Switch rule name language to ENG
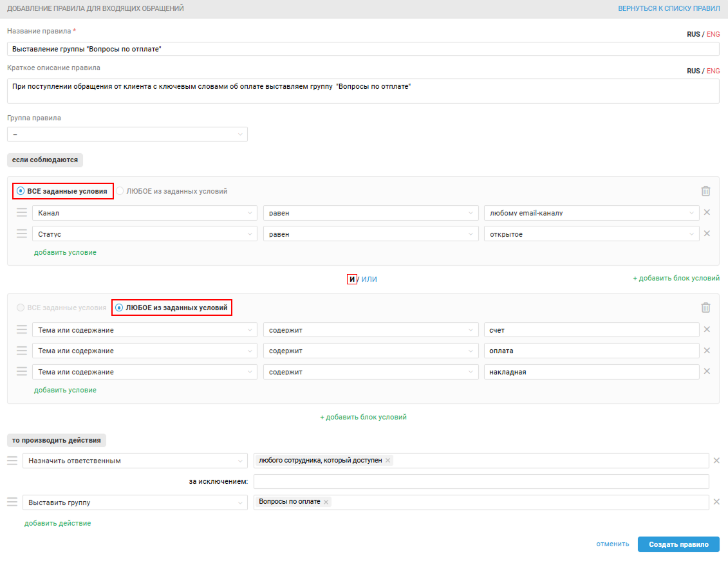The width and height of the screenshot is (728, 561). point(713,34)
